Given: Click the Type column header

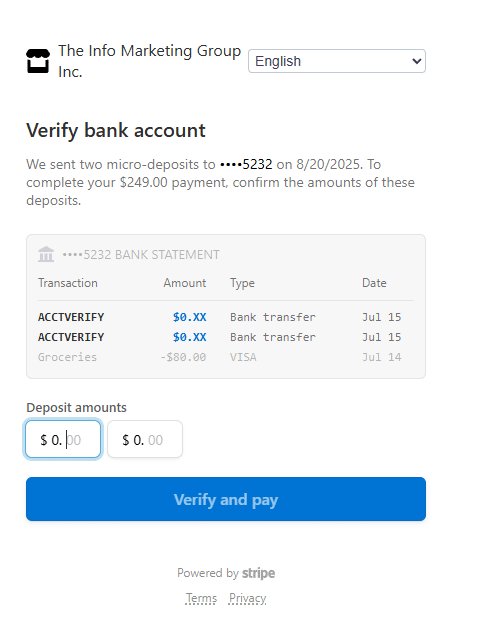Looking at the screenshot, I should 242,283.
